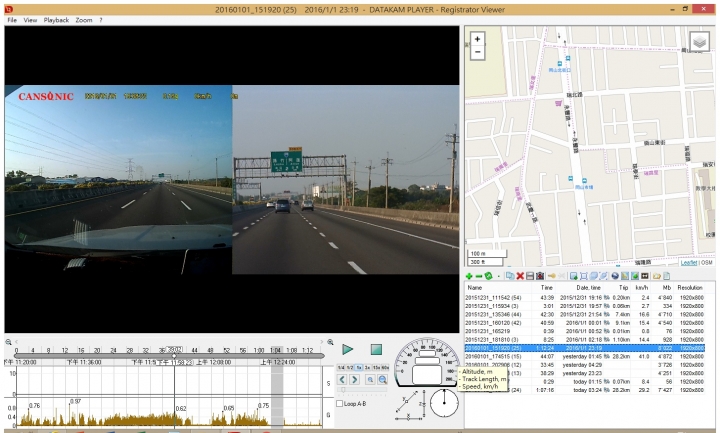Open the View menu

(x=30, y=20)
